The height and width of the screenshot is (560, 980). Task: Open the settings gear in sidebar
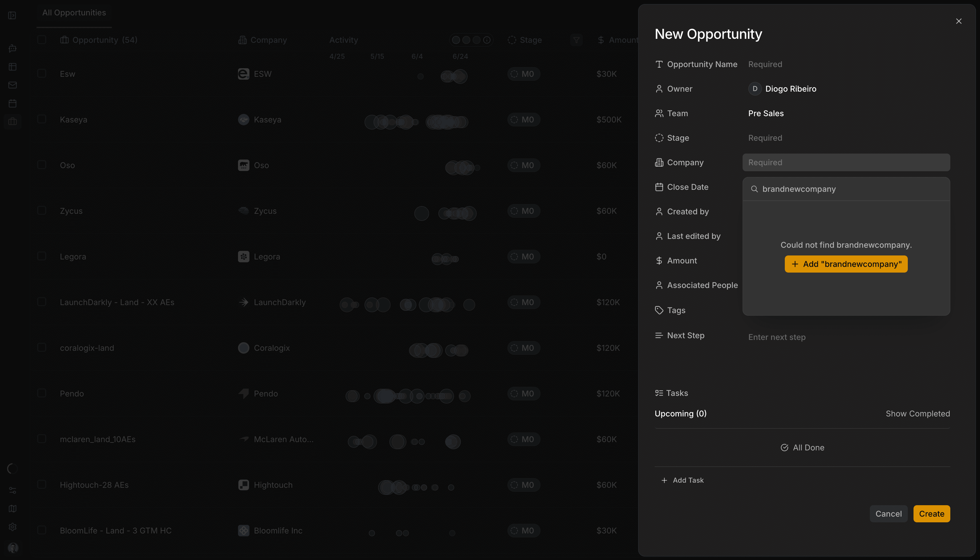point(13,527)
